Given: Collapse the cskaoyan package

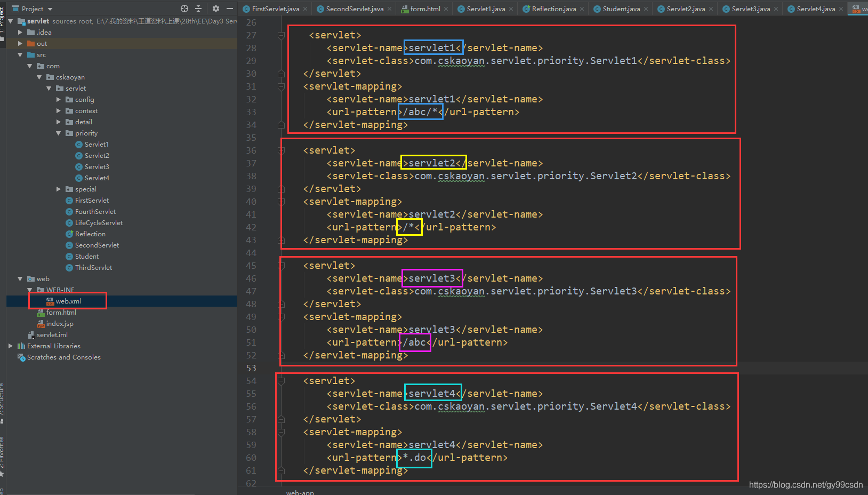Looking at the screenshot, I should (x=39, y=77).
